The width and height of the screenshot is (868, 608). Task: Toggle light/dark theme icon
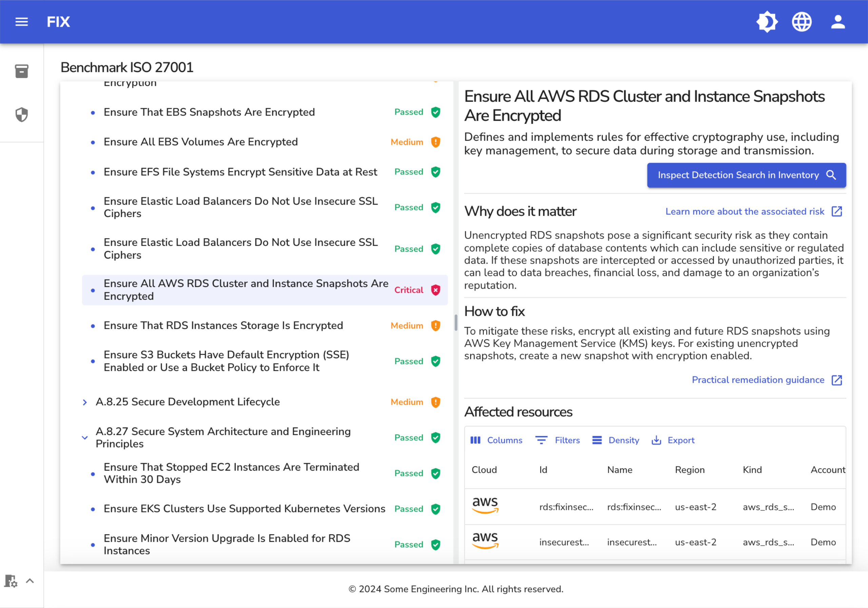click(767, 22)
